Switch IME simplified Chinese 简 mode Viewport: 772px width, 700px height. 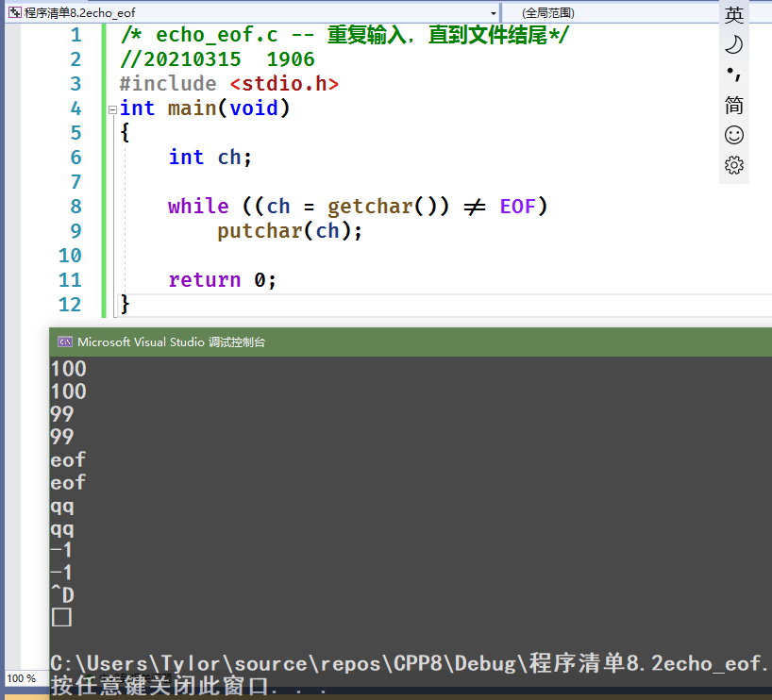[x=733, y=105]
